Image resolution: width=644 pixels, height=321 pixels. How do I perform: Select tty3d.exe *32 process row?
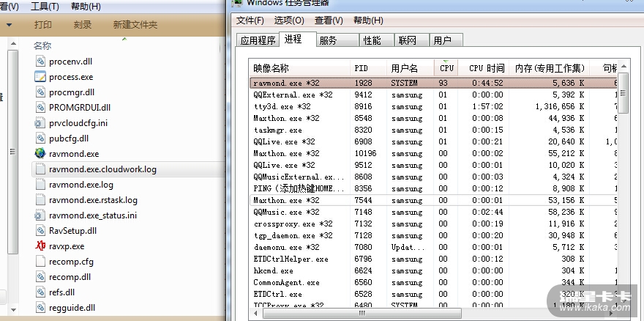pyautogui.click(x=433, y=106)
